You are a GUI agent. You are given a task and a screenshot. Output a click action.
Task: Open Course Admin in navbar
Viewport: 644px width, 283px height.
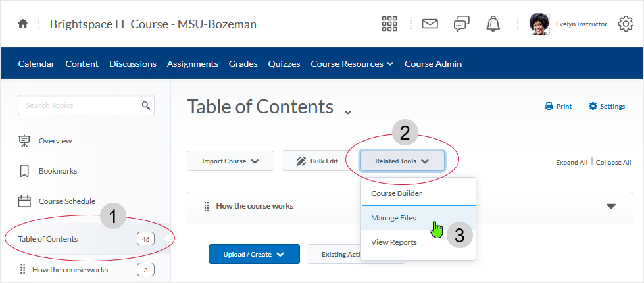click(x=433, y=64)
